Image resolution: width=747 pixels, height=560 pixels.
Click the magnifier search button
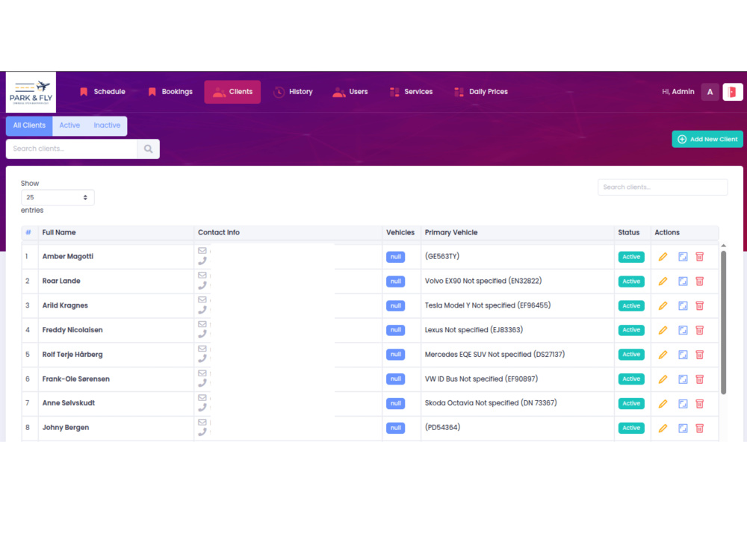pyautogui.click(x=148, y=149)
